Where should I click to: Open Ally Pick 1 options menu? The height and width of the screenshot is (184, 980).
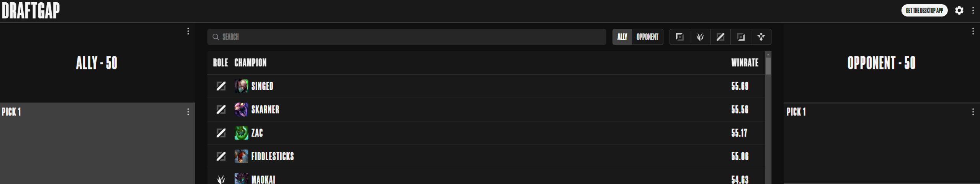[188, 112]
